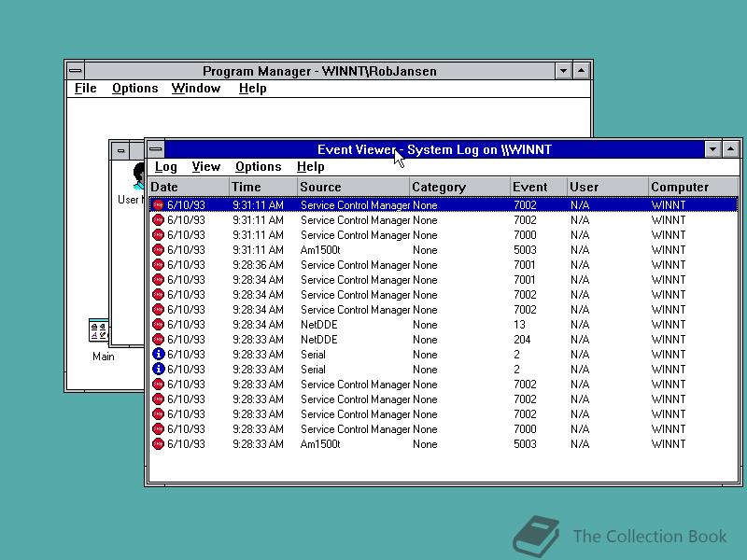Open the Window menu in Program Manager
The width and height of the screenshot is (747, 560).
pyautogui.click(x=196, y=89)
